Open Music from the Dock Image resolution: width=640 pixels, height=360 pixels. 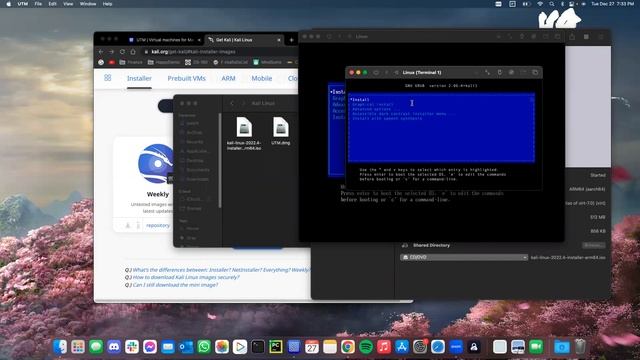tap(384, 347)
